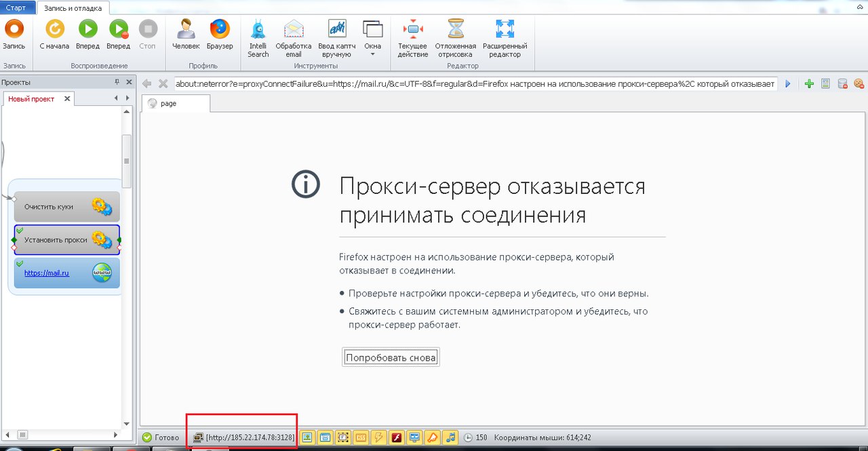Clear cookies with cookie delete icon
The width and height of the screenshot is (868, 451).
tap(859, 83)
